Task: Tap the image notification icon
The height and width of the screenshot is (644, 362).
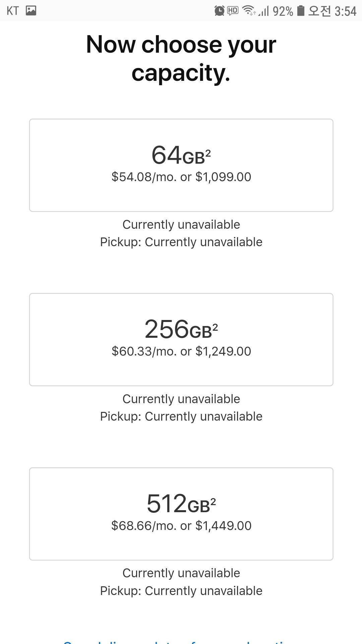Action: tap(31, 10)
